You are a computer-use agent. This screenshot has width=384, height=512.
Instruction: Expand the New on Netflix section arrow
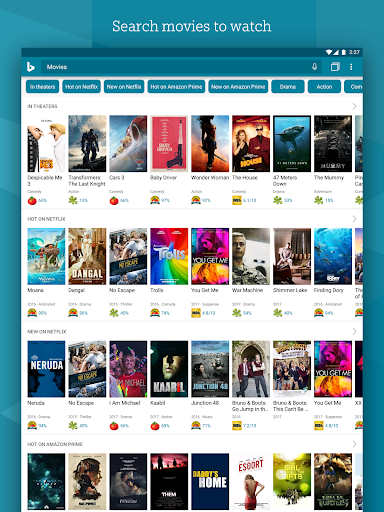point(354,331)
